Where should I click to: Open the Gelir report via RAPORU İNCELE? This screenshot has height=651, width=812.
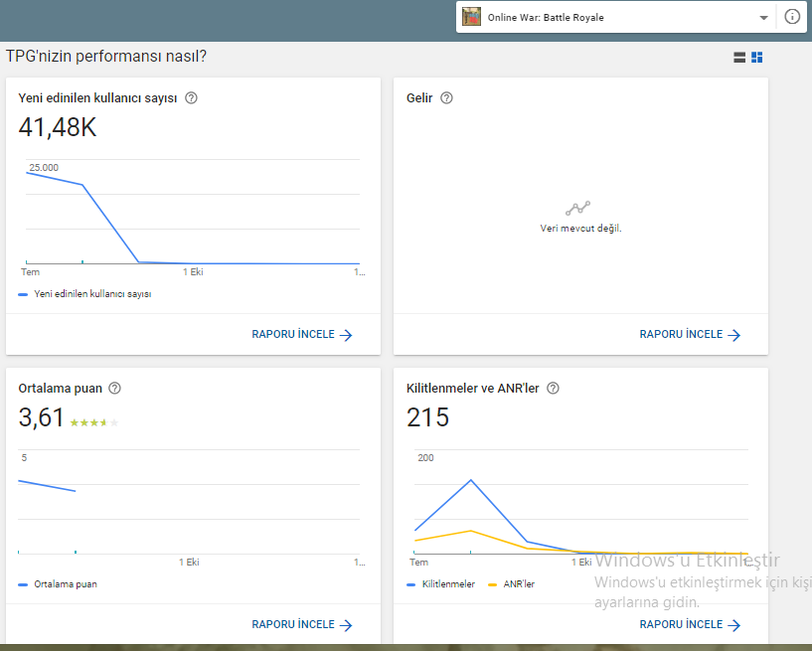click(690, 335)
